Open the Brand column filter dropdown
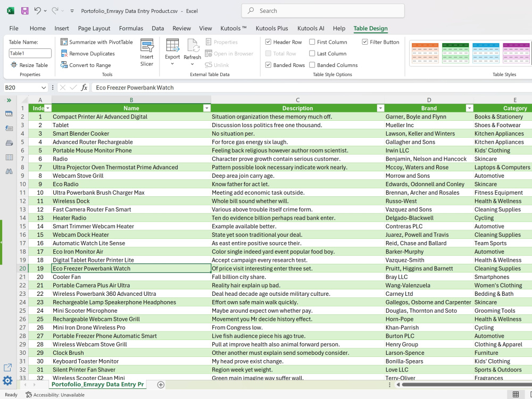This screenshot has height=399, width=532. pyautogui.click(x=469, y=108)
